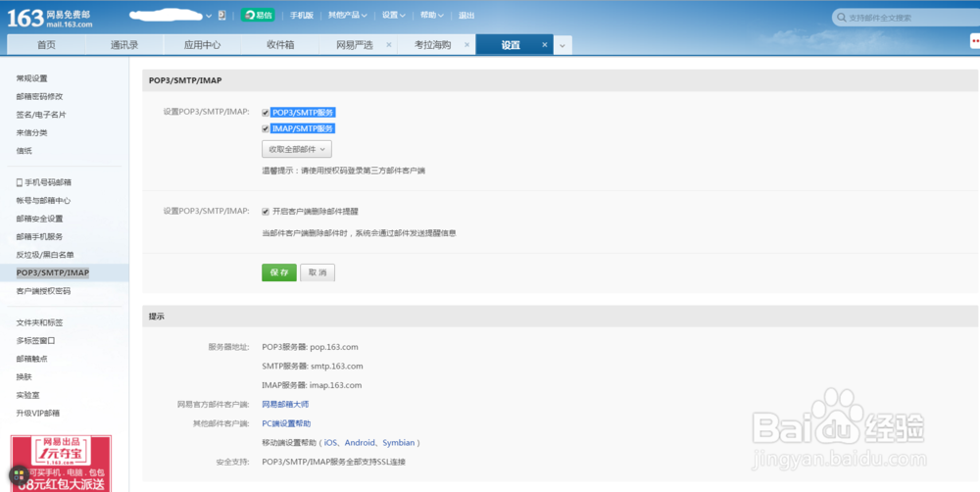
Task: Open 帐号与邮箱中心 in the sidebar
Action: click(43, 201)
